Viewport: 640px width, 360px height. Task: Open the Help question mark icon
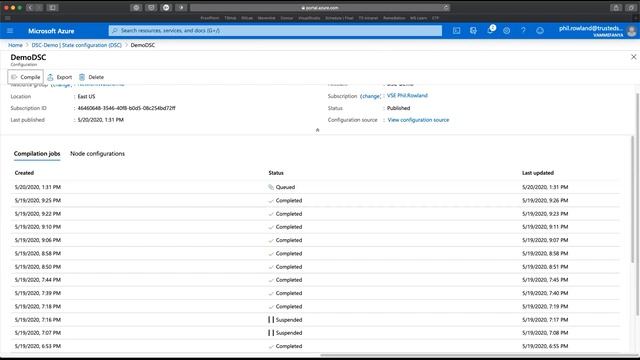click(x=523, y=31)
